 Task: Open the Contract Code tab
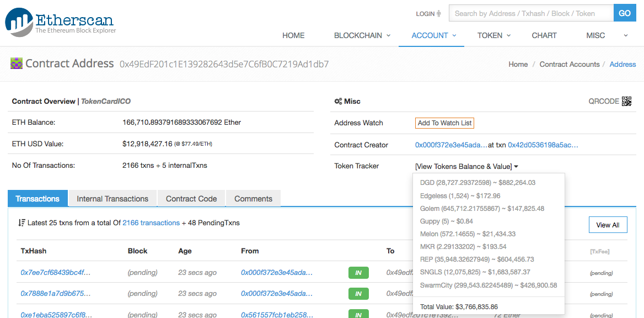[191, 199]
